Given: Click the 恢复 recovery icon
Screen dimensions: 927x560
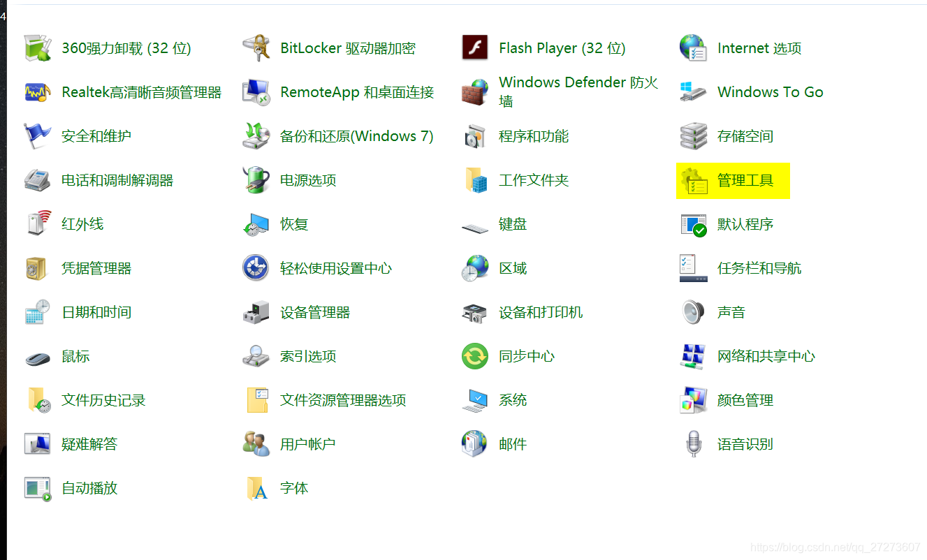Looking at the screenshot, I should coord(256,224).
